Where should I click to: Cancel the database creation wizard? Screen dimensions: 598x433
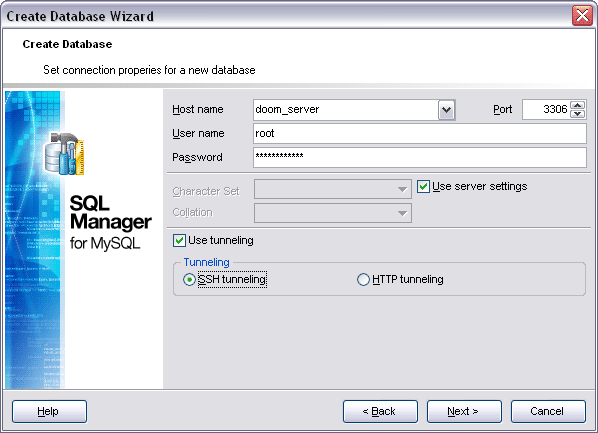coord(548,411)
